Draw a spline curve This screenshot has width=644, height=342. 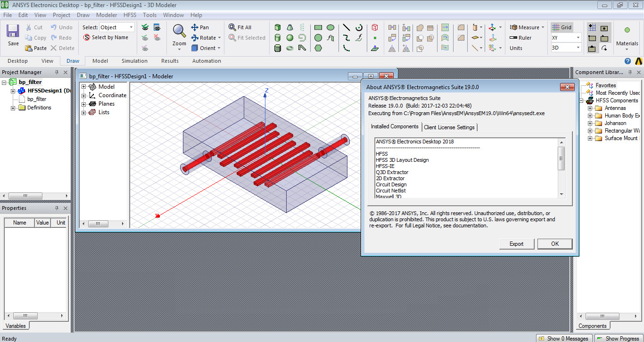click(x=347, y=38)
